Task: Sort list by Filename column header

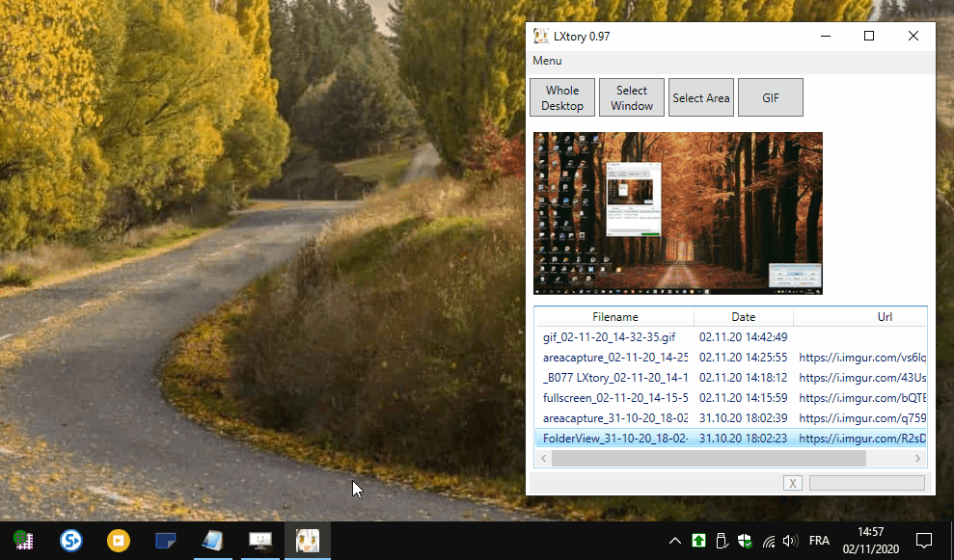Action: pos(615,317)
